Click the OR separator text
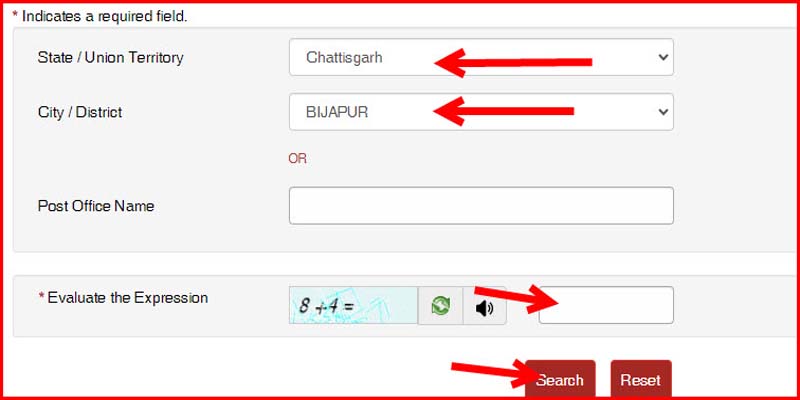Screen dimensions: 800x400 click(297, 159)
